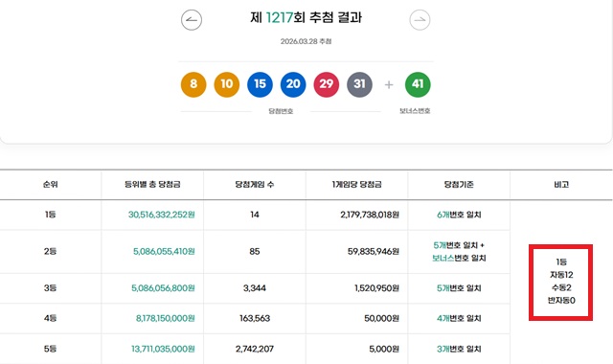Go to the next draw with right arrow
Image resolution: width=613 pixels, height=364 pixels.
click(x=420, y=20)
